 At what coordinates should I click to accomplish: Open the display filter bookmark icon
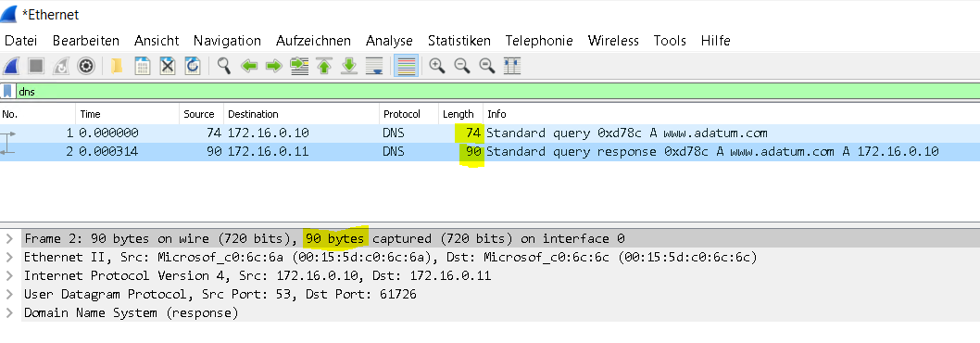click(x=7, y=92)
